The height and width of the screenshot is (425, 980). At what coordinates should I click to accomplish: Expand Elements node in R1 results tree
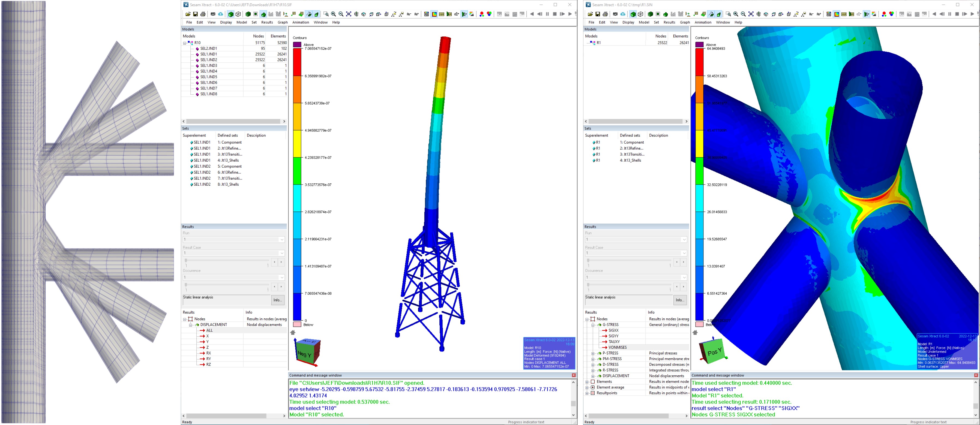point(587,382)
